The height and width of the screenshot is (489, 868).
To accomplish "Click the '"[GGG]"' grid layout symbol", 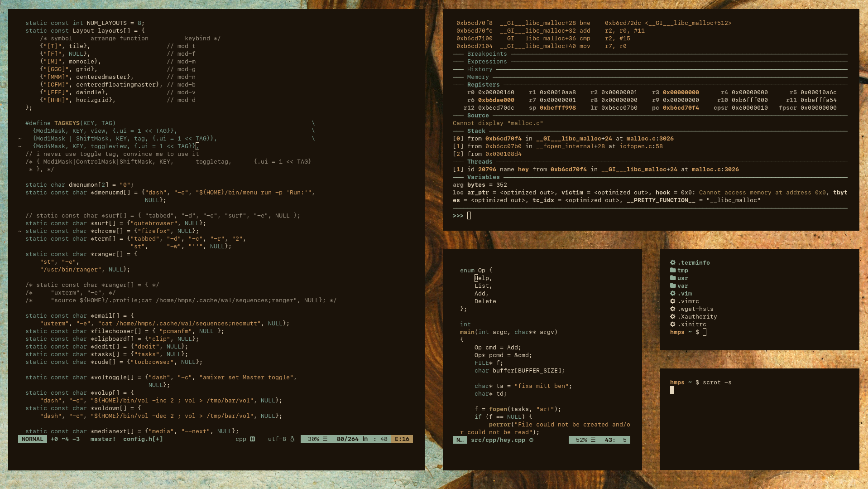I will click(56, 69).
